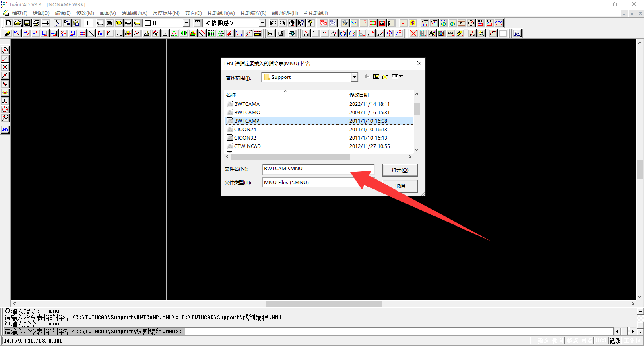The width and height of the screenshot is (644, 346).
Task: Open the 档案(F) menu
Action: (20, 13)
